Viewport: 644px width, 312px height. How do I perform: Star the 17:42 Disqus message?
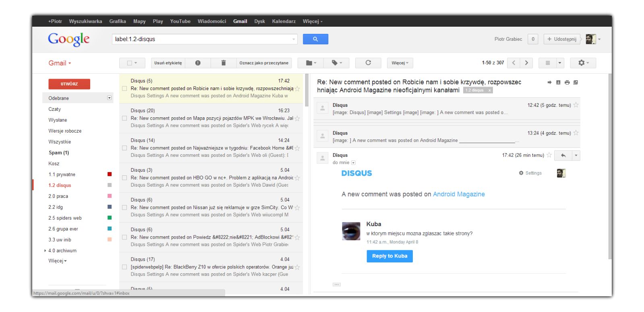point(549,155)
